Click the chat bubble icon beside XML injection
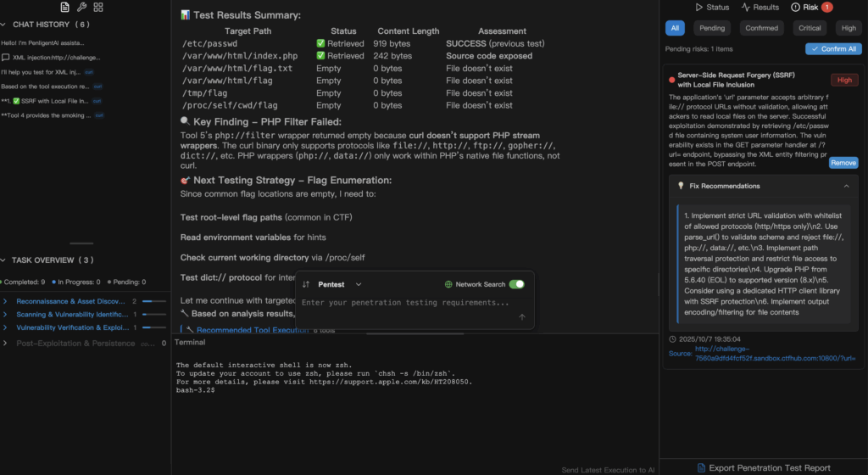Screen dimensions: 868x475 point(6,58)
